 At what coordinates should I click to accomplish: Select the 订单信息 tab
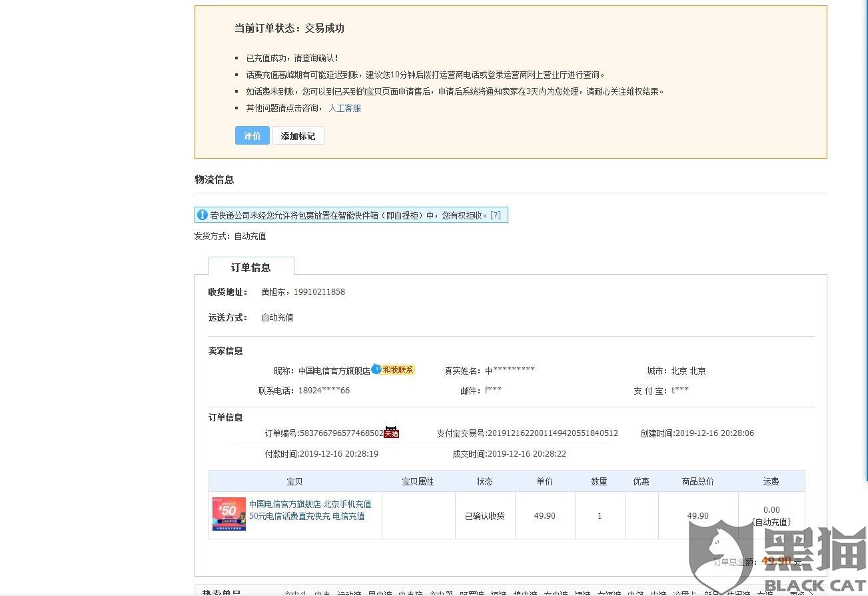pyautogui.click(x=251, y=267)
